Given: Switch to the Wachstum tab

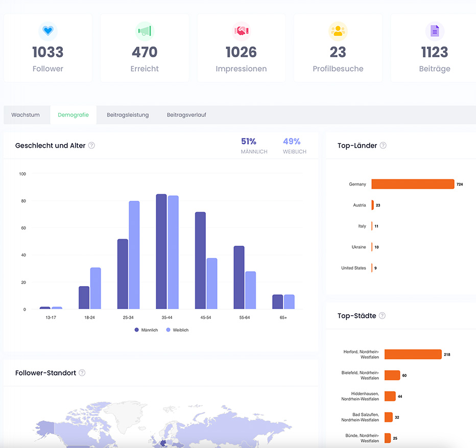Looking at the screenshot, I should click(26, 115).
